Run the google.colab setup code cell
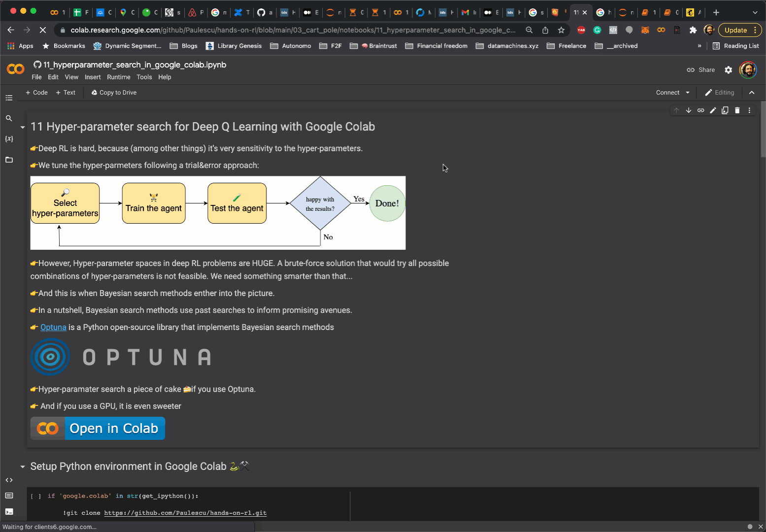766x532 pixels. pos(36,496)
